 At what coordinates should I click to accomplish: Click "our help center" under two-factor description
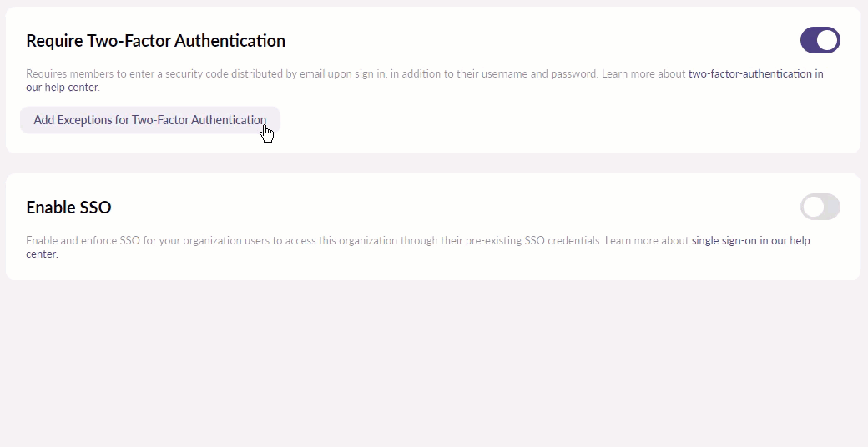pos(62,87)
